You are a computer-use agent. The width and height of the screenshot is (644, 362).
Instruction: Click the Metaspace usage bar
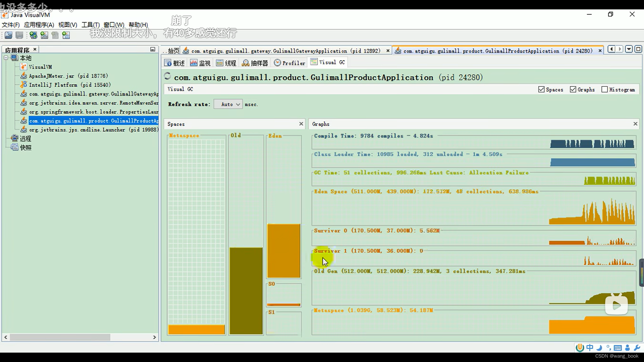tap(197, 329)
